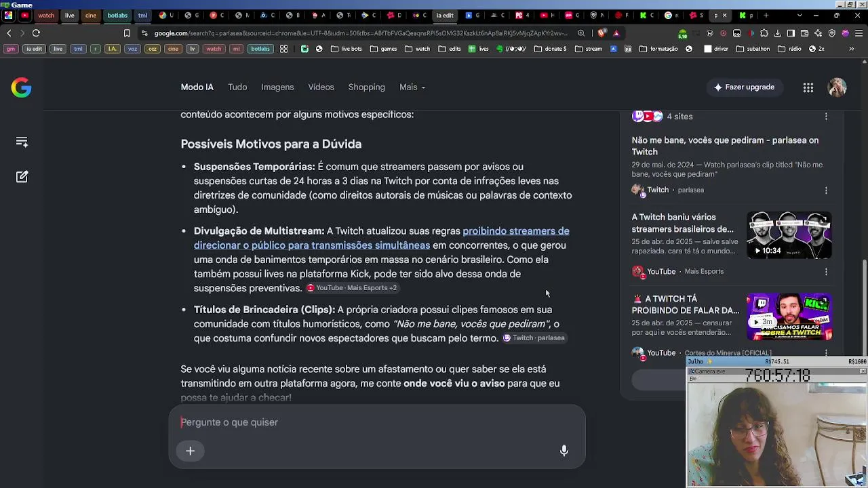
Task: Open options for the Mais Esports source
Action: tap(826, 272)
